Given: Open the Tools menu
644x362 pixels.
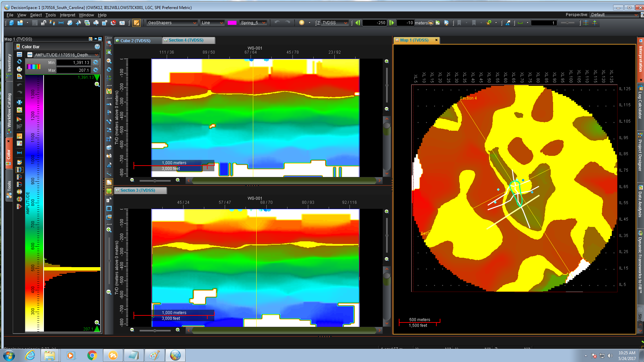Looking at the screenshot, I should point(51,15).
